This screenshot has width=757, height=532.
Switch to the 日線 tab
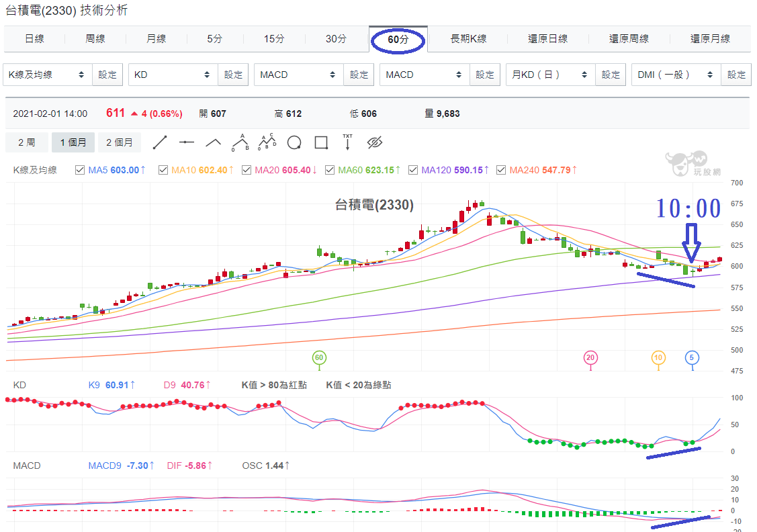[x=35, y=38]
